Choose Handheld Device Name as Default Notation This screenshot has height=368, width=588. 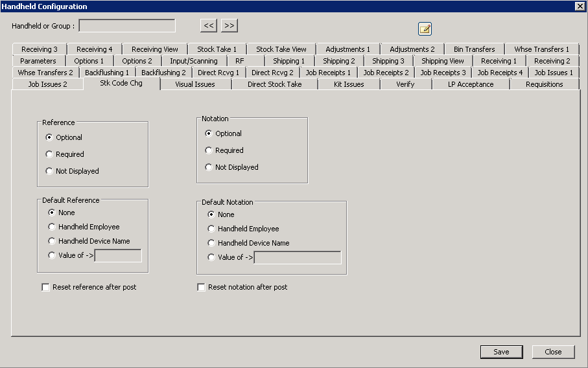pos(211,243)
